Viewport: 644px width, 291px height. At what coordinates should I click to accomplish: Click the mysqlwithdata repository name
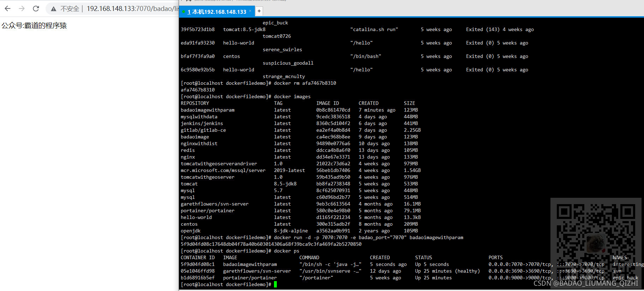pyautogui.click(x=199, y=117)
